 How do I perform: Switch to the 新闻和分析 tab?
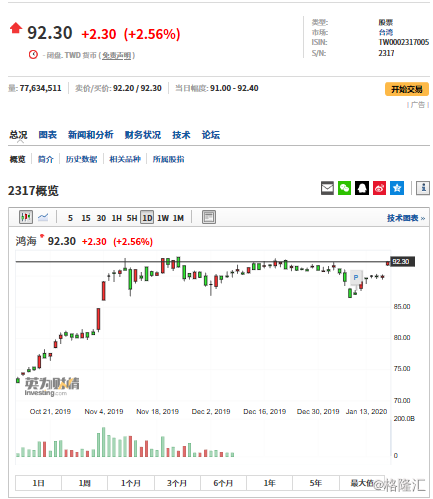91,135
